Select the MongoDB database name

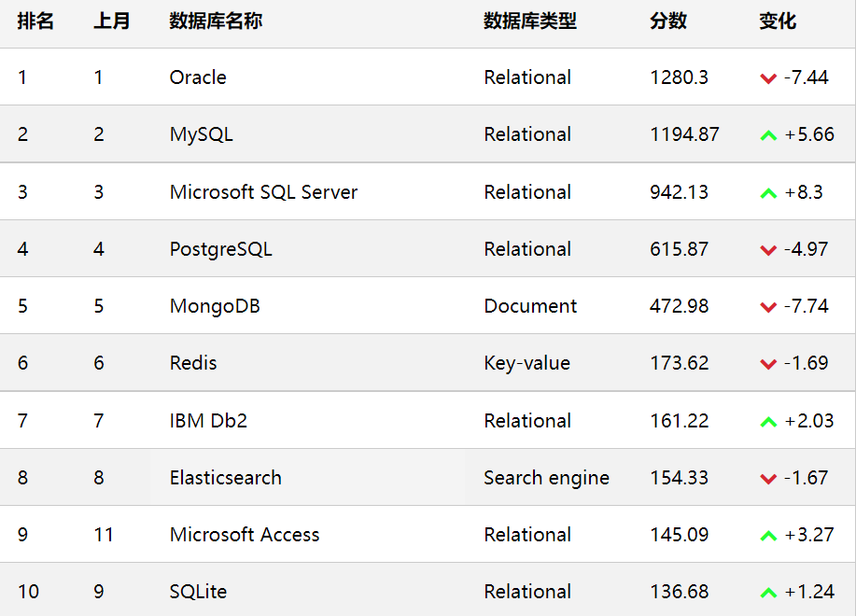coord(215,307)
